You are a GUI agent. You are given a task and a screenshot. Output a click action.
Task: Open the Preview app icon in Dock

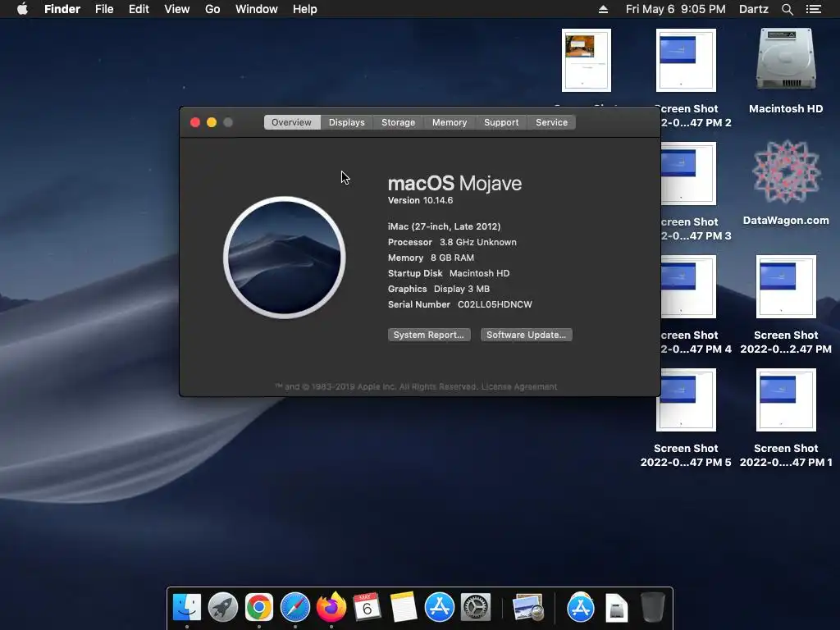pyautogui.click(x=528, y=608)
